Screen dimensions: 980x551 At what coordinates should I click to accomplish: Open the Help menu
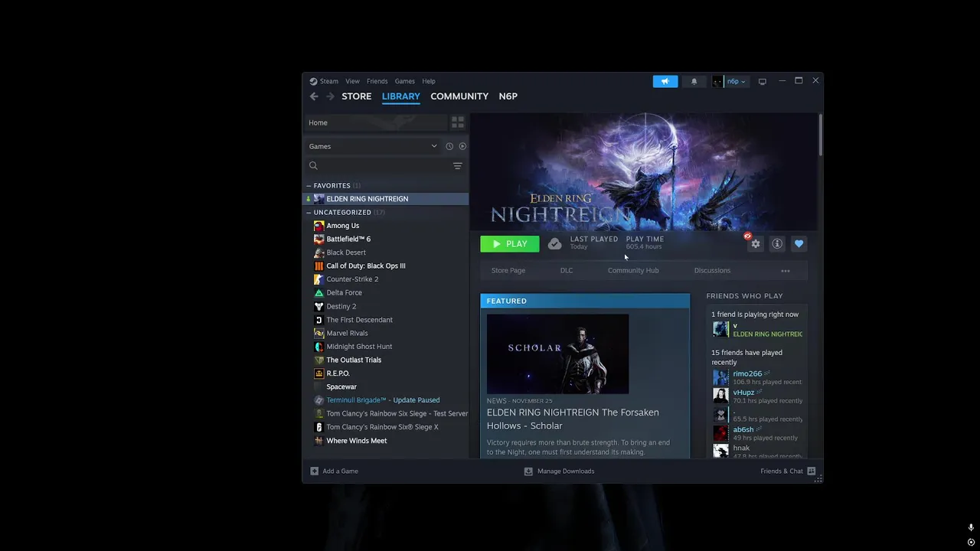[x=429, y=81]
